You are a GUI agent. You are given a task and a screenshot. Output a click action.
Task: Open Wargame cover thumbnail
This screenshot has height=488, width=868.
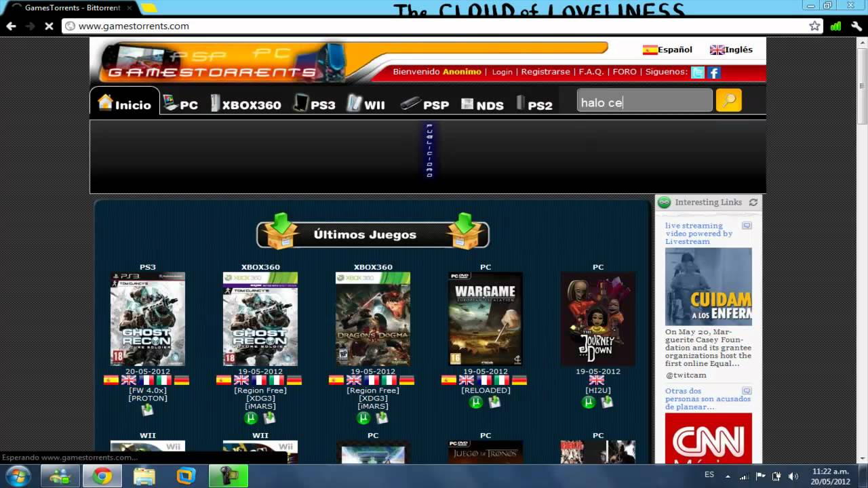485,319
